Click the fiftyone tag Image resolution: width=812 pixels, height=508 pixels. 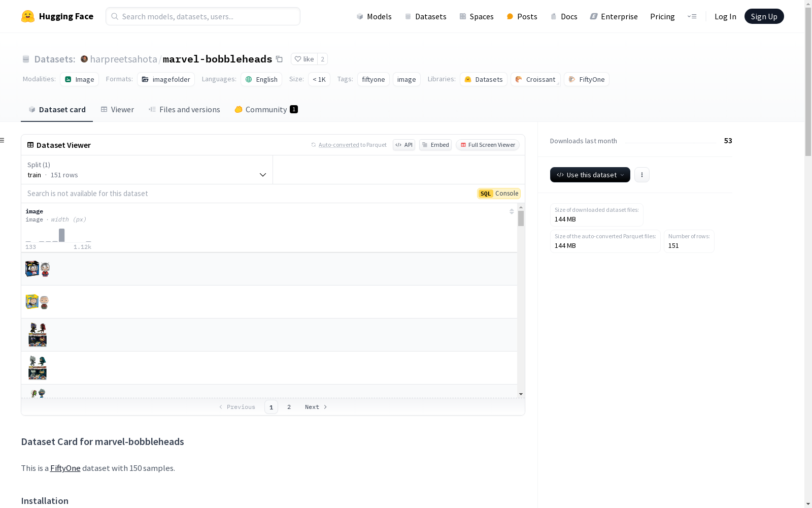tap(374, 79)
